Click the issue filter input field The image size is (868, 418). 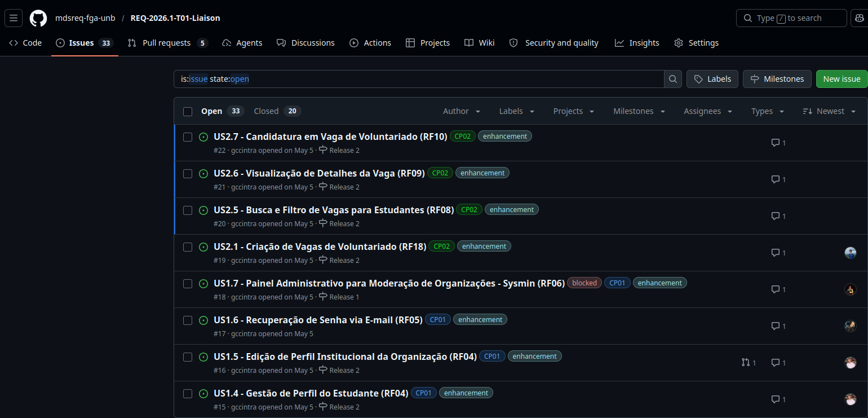tap(419, 79)
